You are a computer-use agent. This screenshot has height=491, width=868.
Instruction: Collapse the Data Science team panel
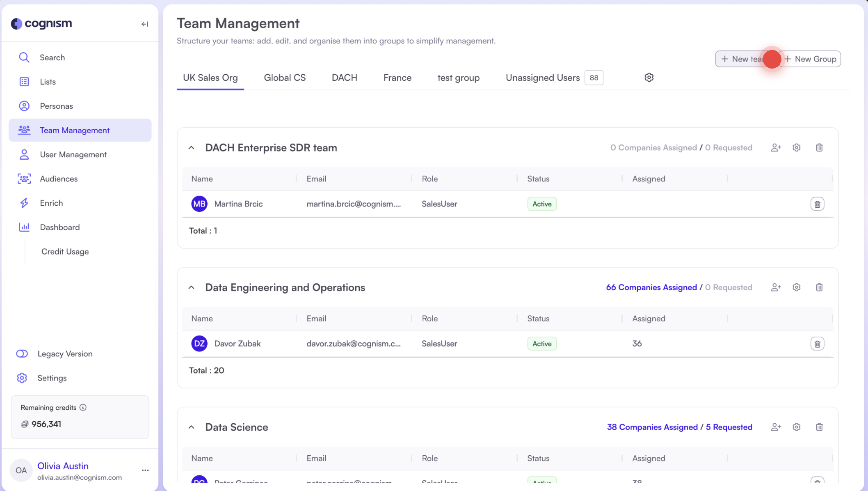pyautogui.click(x=191, y=427)
